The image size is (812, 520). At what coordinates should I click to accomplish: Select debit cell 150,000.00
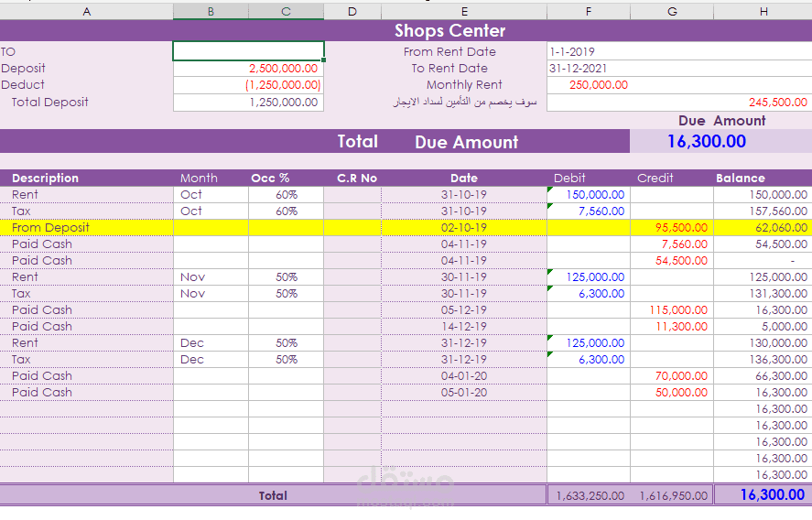point(589,195)
